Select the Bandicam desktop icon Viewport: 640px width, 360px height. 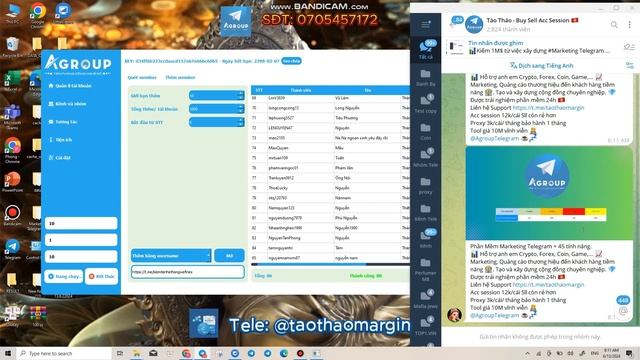pos(12,215)
